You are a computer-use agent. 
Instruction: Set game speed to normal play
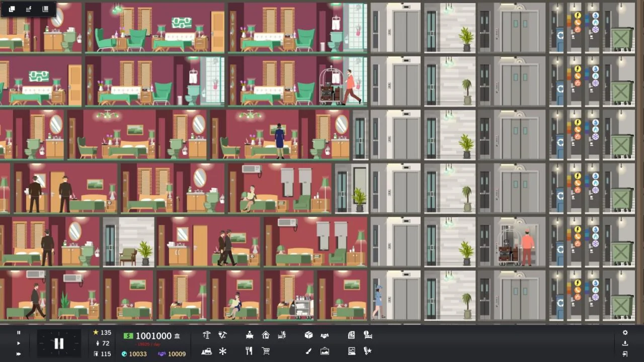pos(19,343)
